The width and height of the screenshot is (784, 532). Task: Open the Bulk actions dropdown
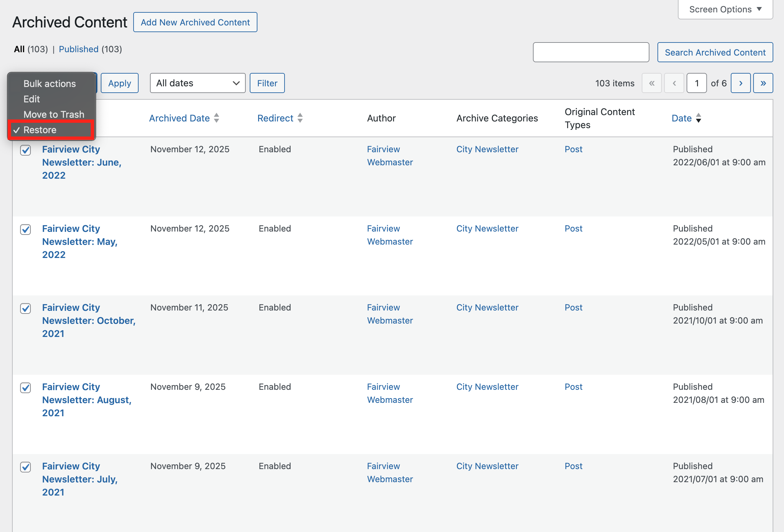(x=50, y=83)
